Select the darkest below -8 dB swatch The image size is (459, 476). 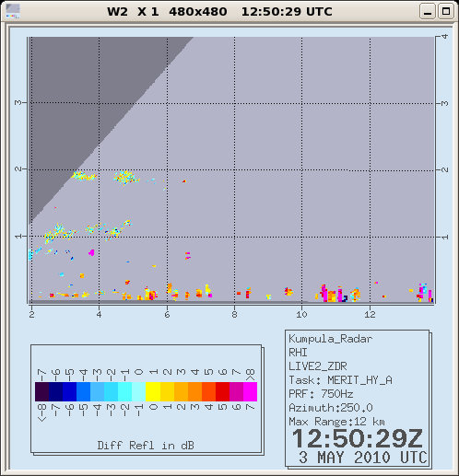41,391
